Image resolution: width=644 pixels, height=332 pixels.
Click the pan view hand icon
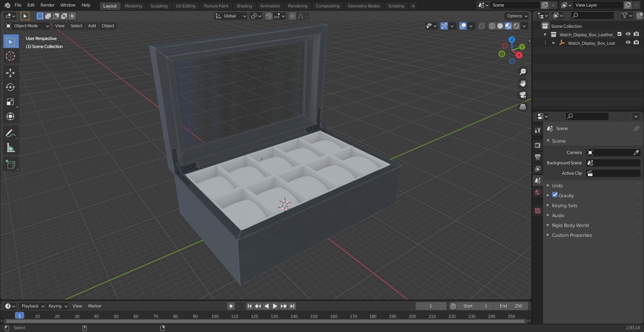pyautogui.click(x=522, y=83)
